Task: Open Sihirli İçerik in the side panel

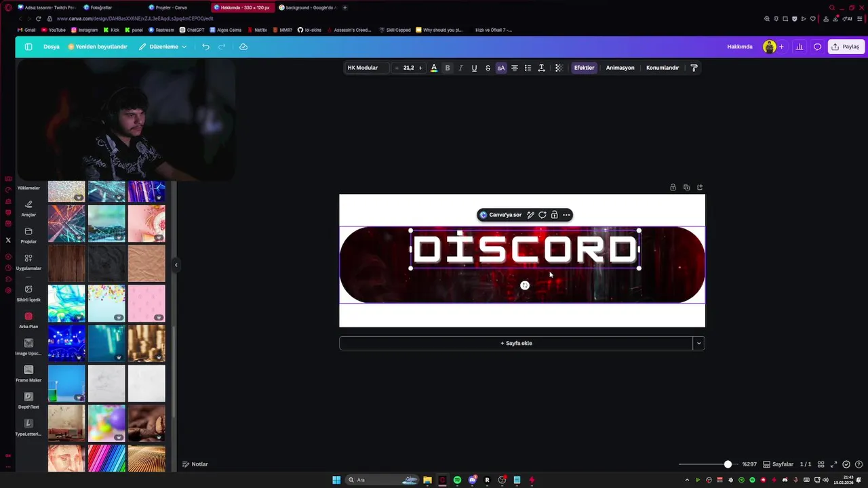Action: tap(28, 293)
